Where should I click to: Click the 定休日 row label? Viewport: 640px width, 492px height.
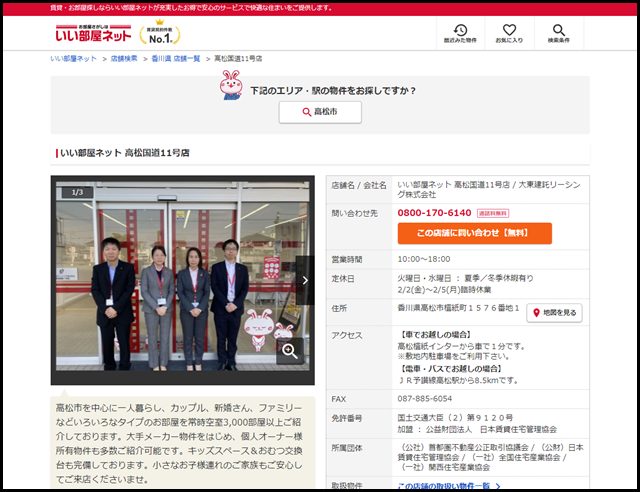coord(343,279)
